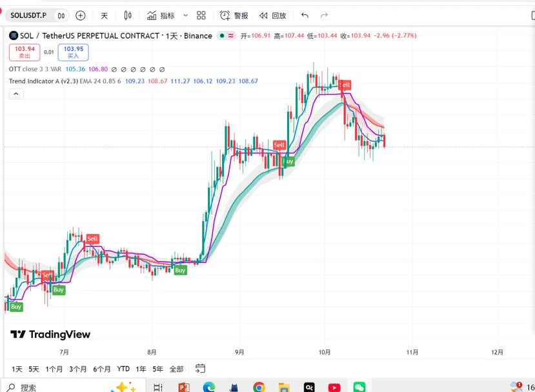Click the Buy marker in mid August

180,270
